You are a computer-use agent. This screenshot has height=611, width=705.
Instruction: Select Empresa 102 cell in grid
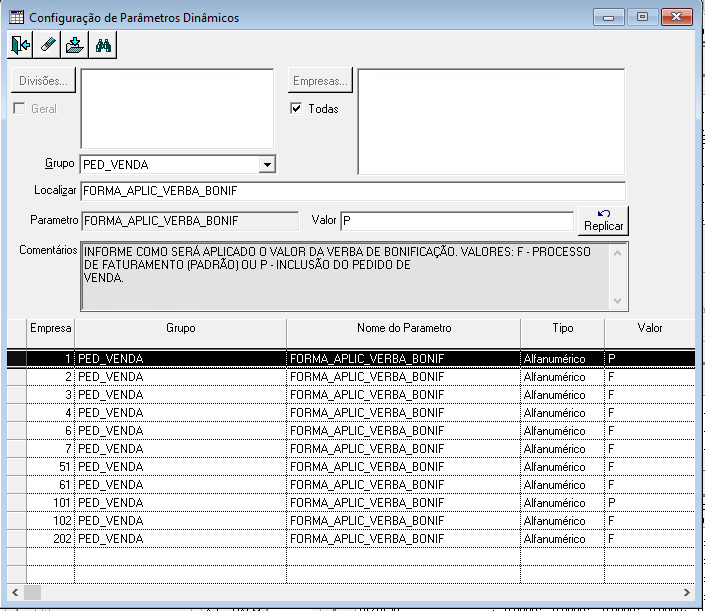point(50,521)
